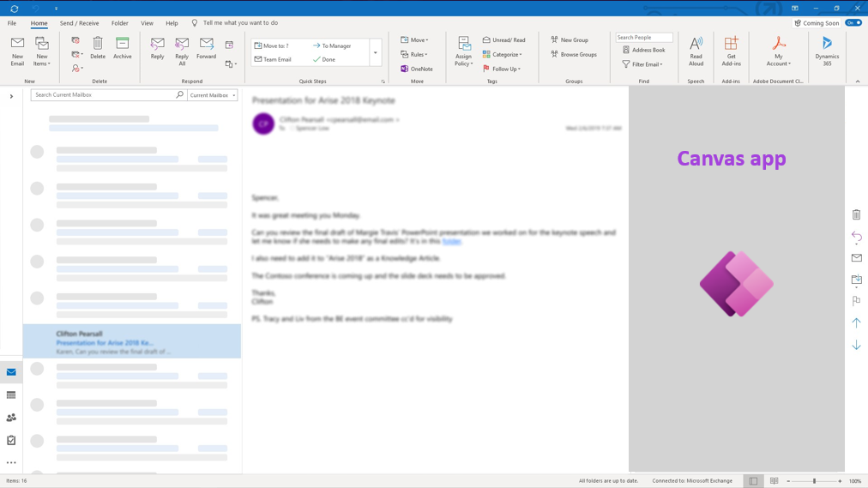Send message to OneNote
The width and height of the screenshot is (868, 488).
pyautogui.click(x=416, y=69)
